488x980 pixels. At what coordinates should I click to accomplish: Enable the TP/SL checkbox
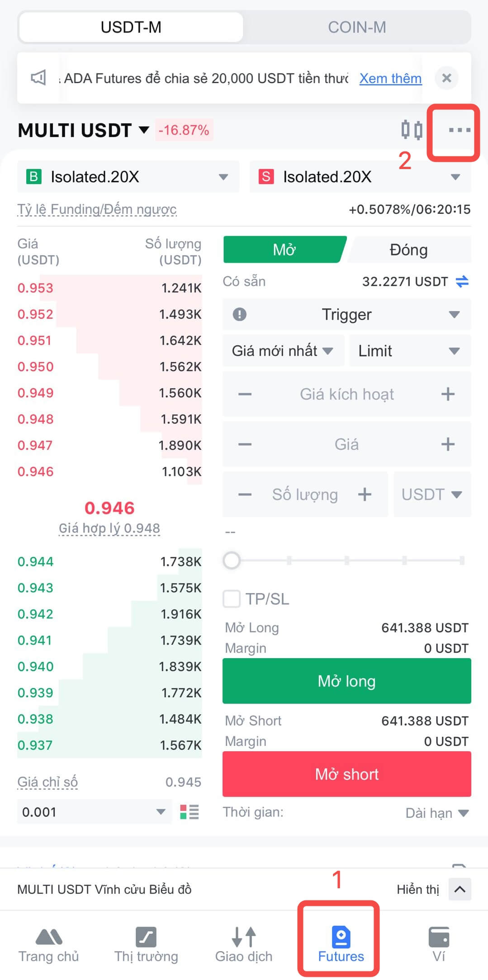[x=232, y=599]
